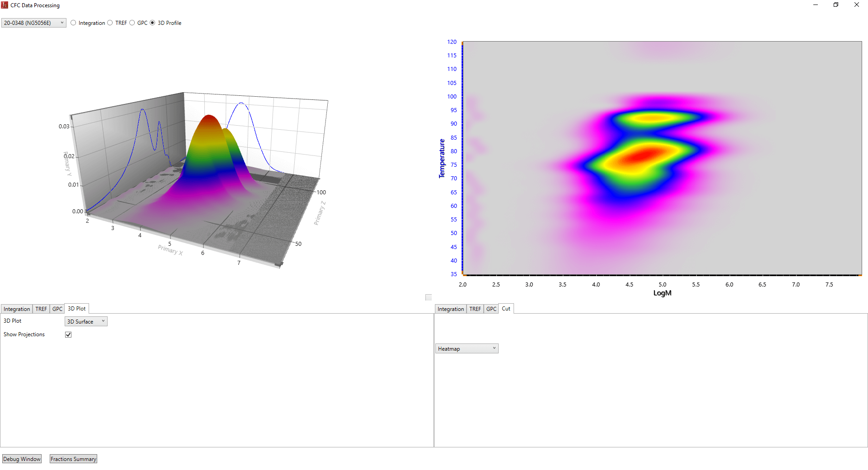Open the sample dropdown 20-0348 (NG5056E)
The height and width of the screenshot is (470, 868).
pyautogui.click(x=34, y=23)
